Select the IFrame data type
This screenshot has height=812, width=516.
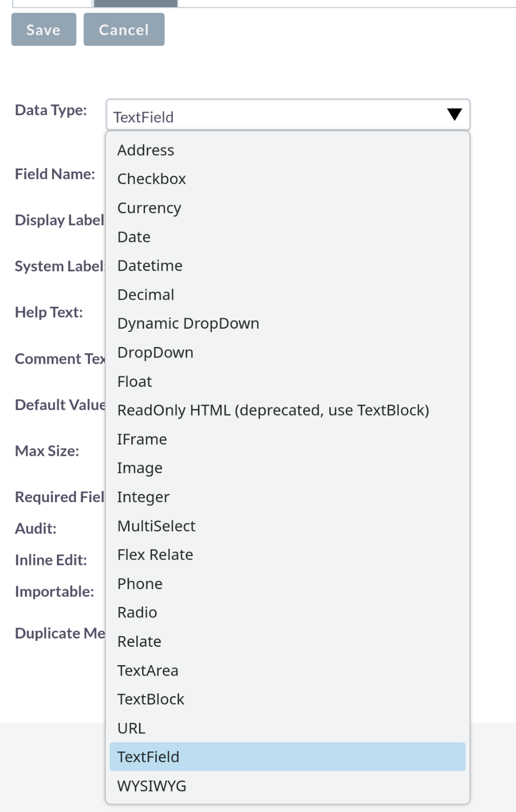click(287, 439)
